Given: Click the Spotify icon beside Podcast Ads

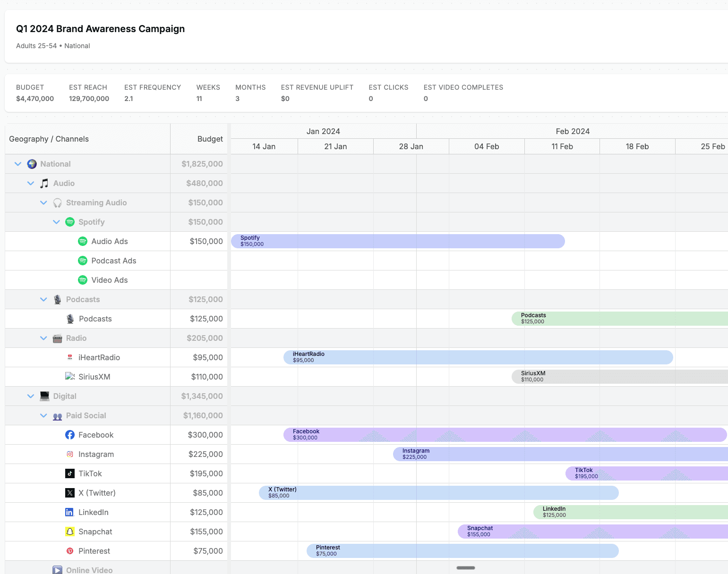Looking at the screenshot, I should (83, 261).
